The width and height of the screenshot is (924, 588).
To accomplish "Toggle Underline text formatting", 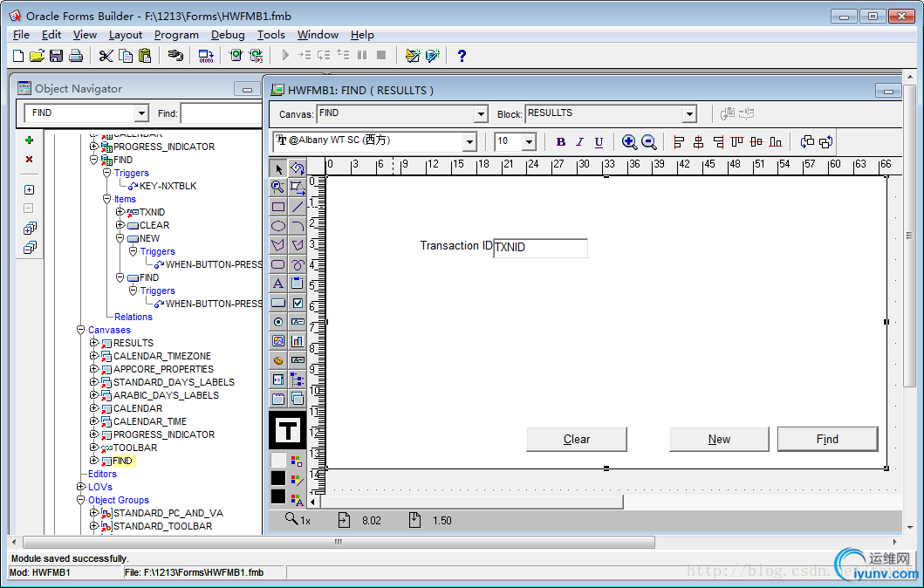I will click(x=599, y=142).
